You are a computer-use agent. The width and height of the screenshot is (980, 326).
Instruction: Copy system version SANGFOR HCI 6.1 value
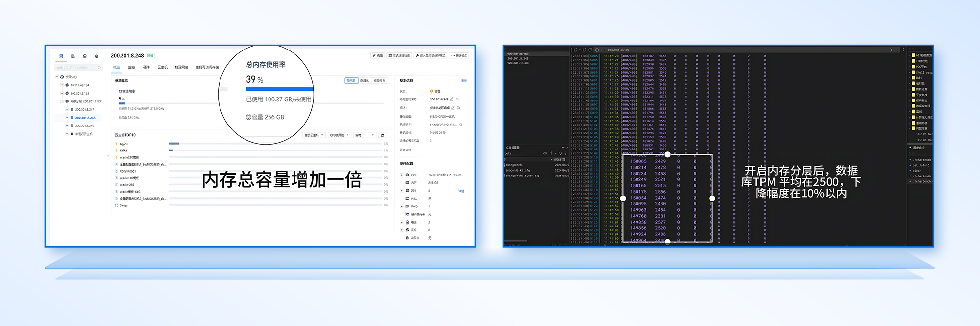(x=461, y=125)
